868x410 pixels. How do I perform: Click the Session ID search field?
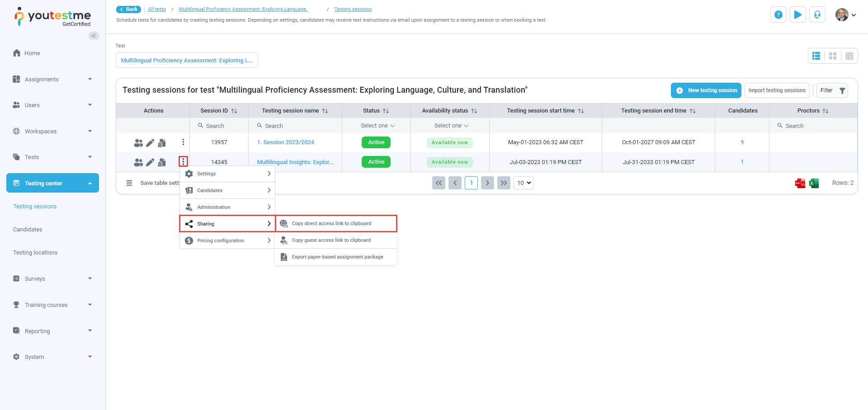(219, 126)
